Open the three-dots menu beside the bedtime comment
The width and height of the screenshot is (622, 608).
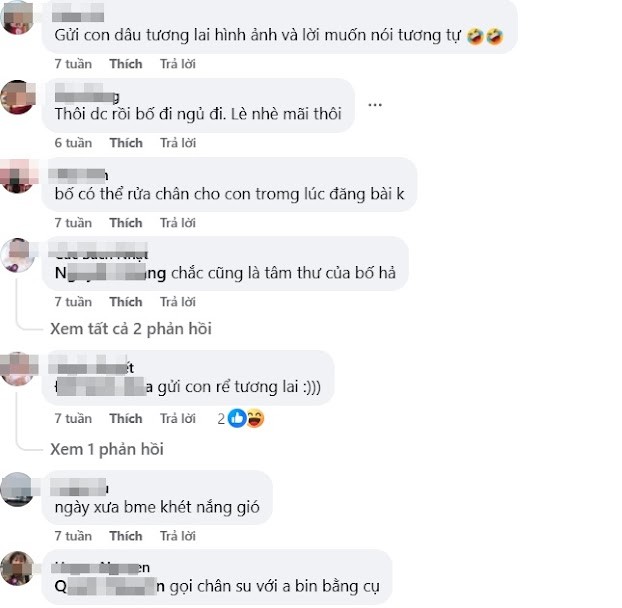(374, 105)
